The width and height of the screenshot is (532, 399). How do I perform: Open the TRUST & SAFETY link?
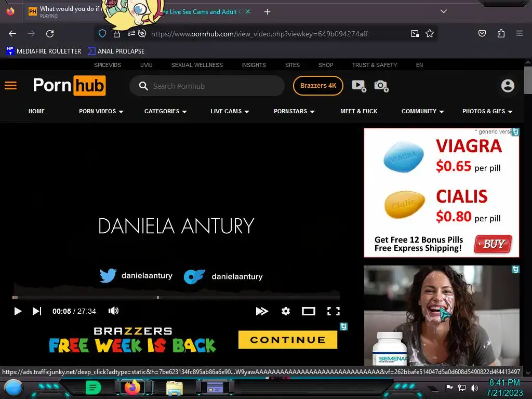point(375,65)
